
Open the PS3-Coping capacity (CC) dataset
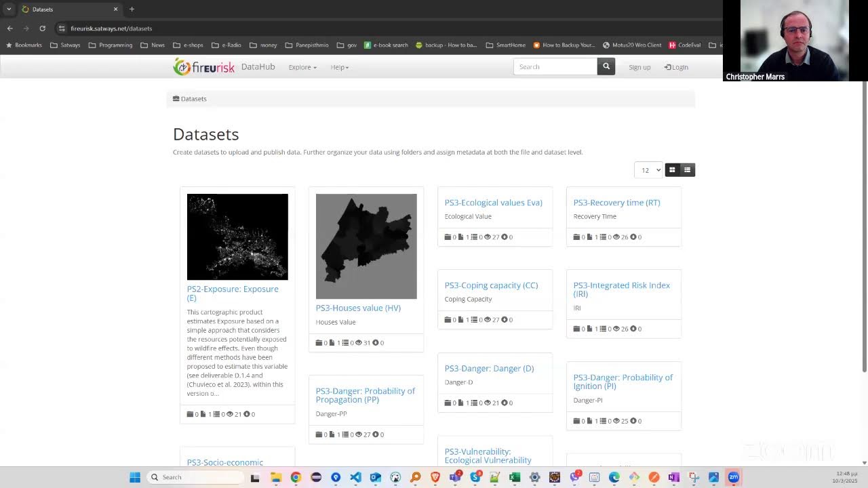491,285
